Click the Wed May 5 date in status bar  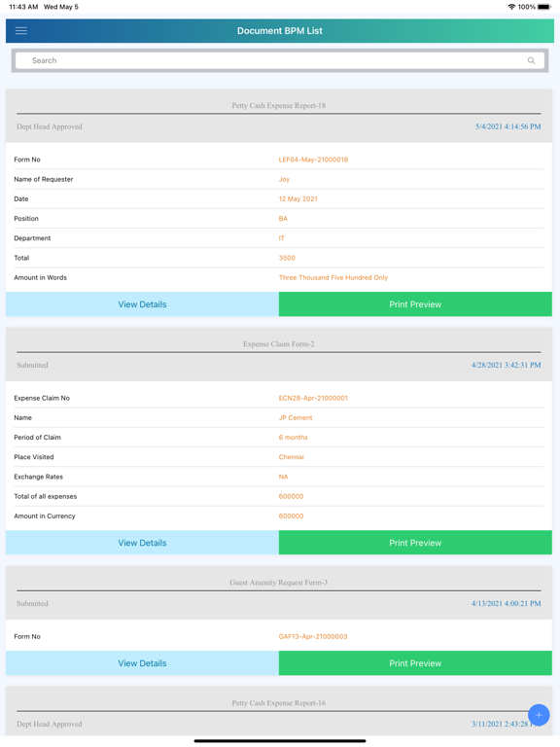(61, 7)
